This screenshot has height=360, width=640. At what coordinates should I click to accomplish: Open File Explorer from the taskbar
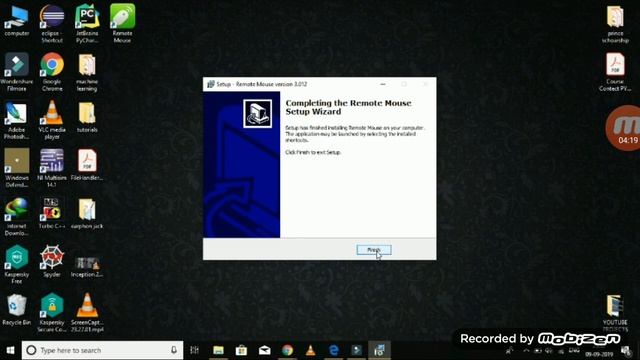(x=218, y=350)
